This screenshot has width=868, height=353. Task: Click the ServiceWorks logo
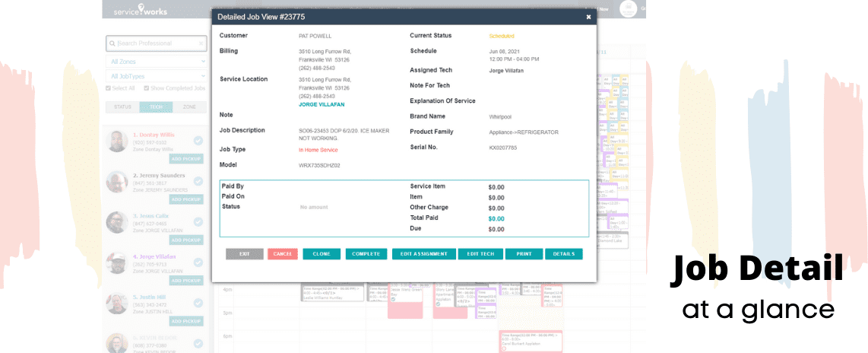pos(140,10)
